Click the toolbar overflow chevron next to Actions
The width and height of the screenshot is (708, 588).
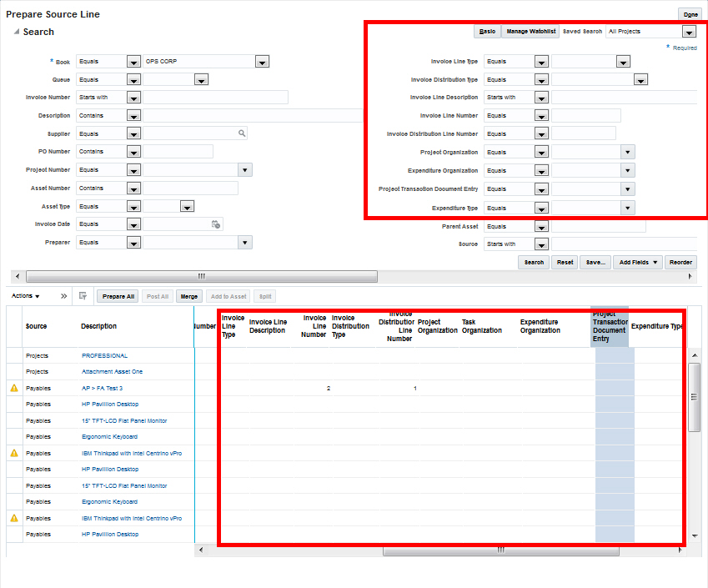(64, 296)
